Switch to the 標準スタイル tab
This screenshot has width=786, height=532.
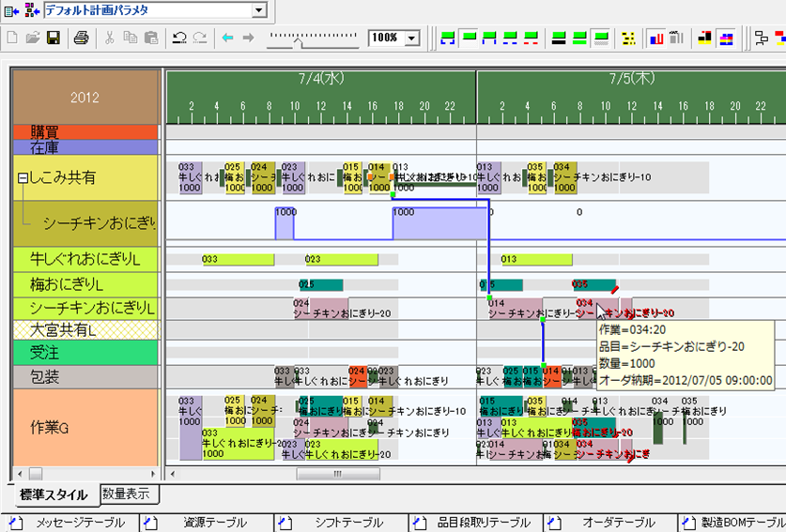pyautogui.click(x=54, y=494)
